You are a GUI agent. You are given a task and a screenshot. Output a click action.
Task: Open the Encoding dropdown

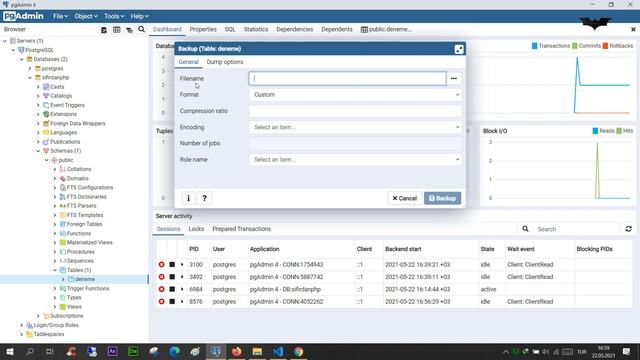click(x=355, y=127)
